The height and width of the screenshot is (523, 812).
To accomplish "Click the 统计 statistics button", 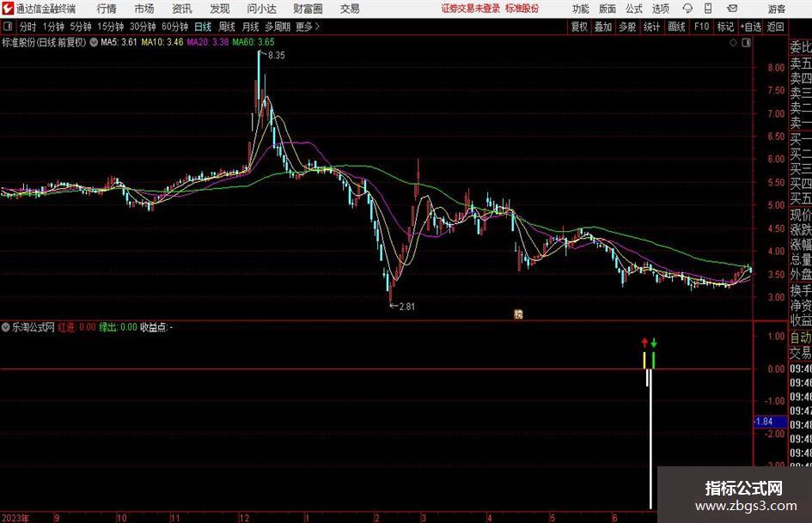I will pyautogui.click(x=651, y=27).
